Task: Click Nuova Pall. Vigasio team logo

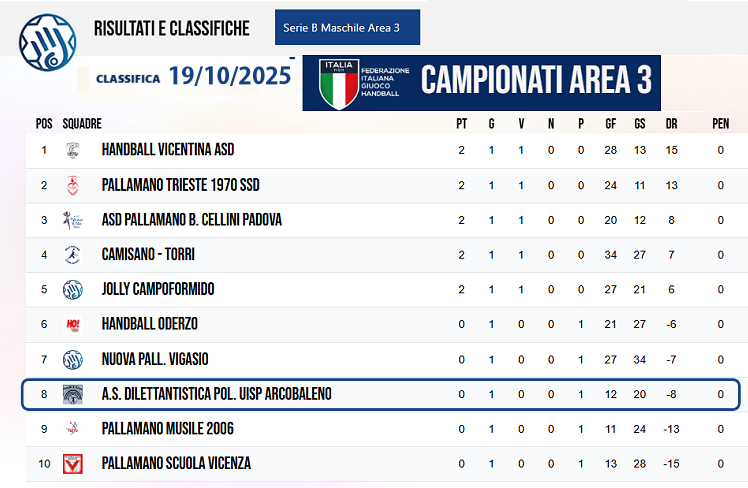Action: pyautogui.click(x=72, y=359)
